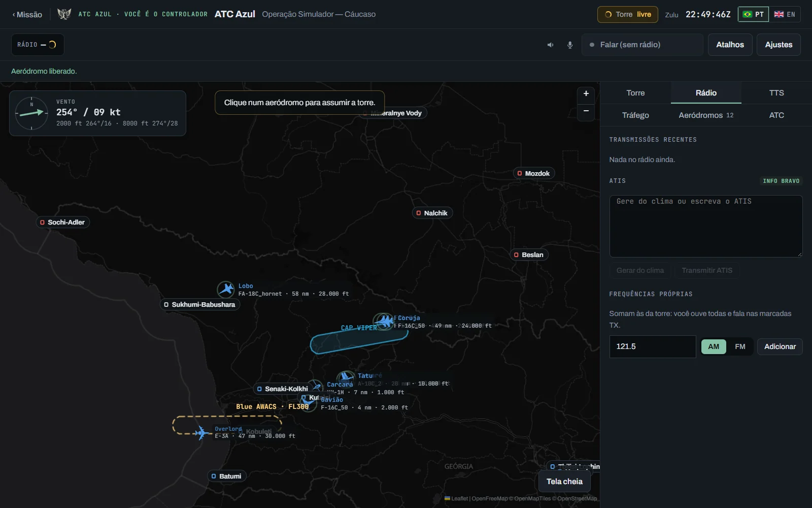Click the Adicionar frequency button
812x508 pixels.
coord(780,346)
